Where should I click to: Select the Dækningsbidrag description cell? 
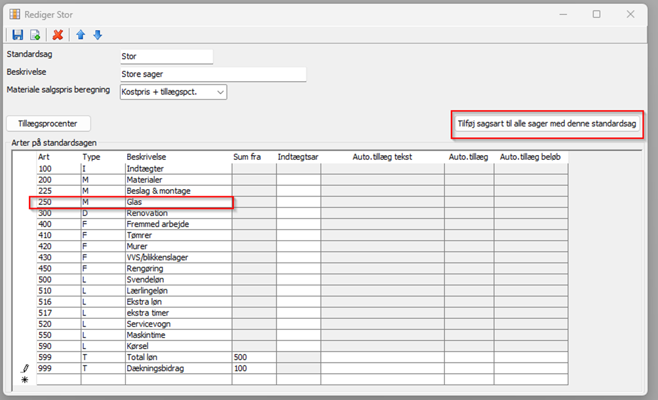point(177,369)
